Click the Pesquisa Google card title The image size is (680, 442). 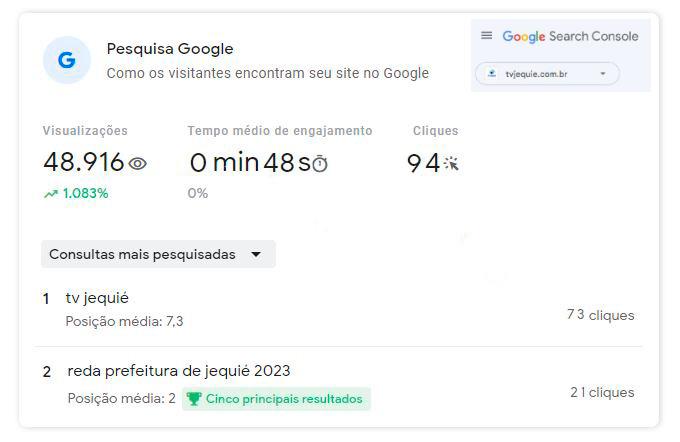point(170,49)
